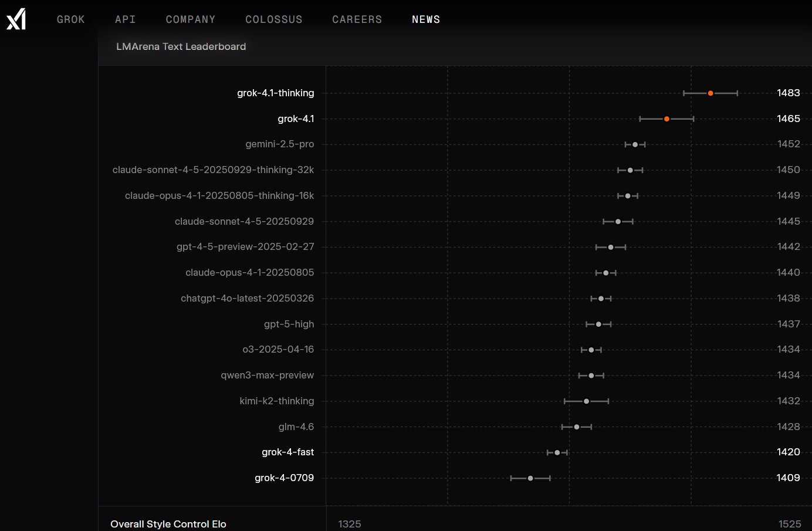Click the LMArena Text Leaderboard heading

pyautogui.click(x=181, y=46)
